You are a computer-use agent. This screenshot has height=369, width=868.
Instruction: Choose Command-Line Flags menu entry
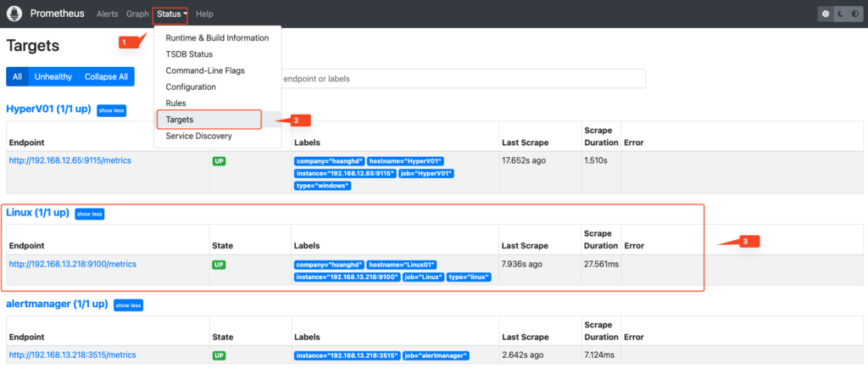tap(218, 70)
